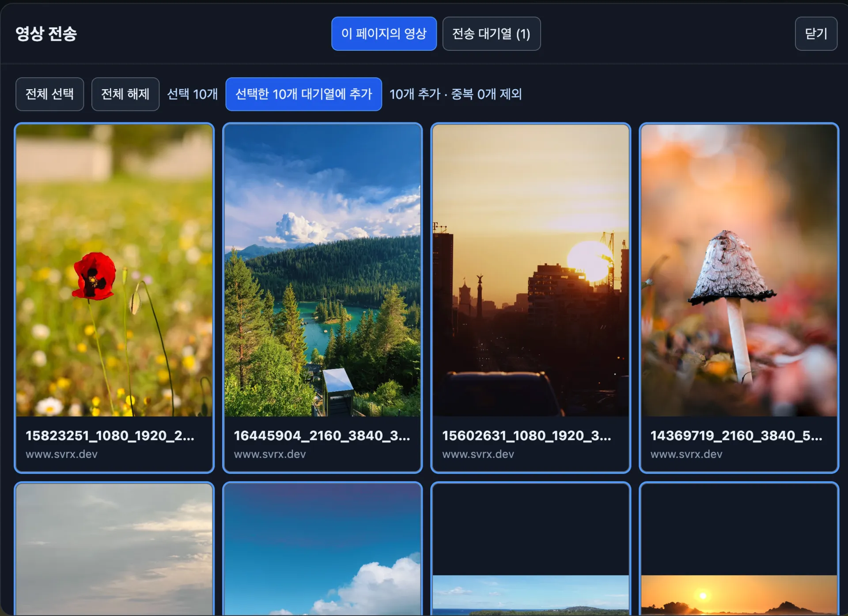Click filename 15602631_1080_1920_3...

[526, 435]
